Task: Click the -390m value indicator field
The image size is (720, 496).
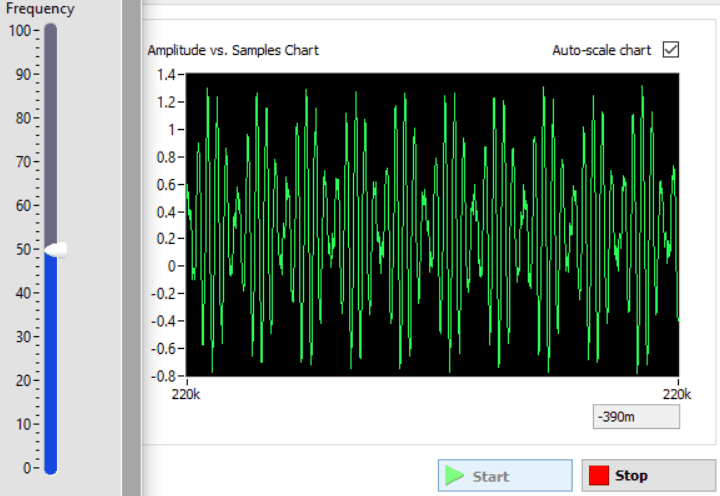Action: [636, 417]
